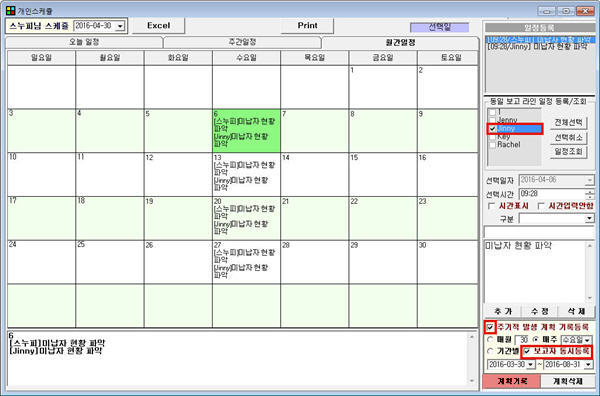Click the 일정등록 panel header
The width and height of the screenshot is (600, 396).
point(540,28)
